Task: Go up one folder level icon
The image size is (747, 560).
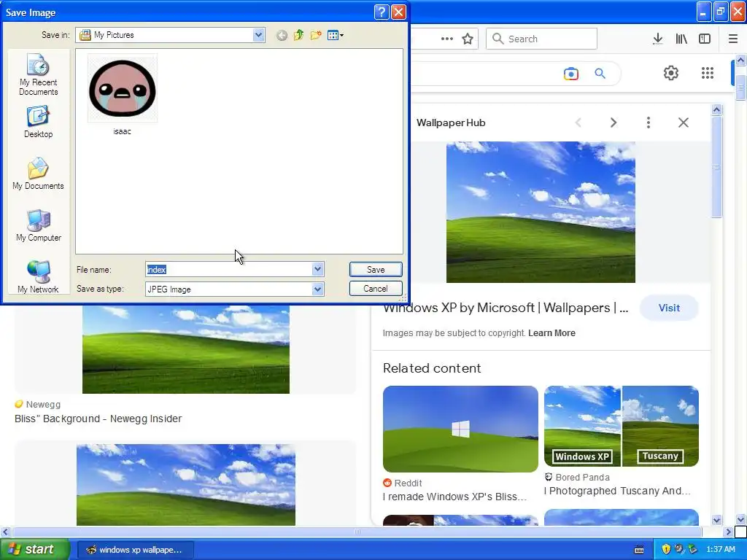Action: (298, 35)
